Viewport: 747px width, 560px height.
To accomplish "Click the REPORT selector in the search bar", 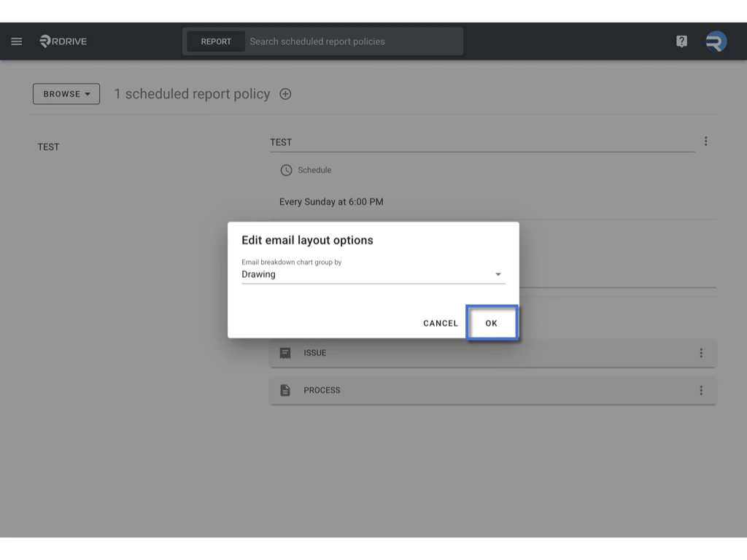I will (x=216, y=41).
